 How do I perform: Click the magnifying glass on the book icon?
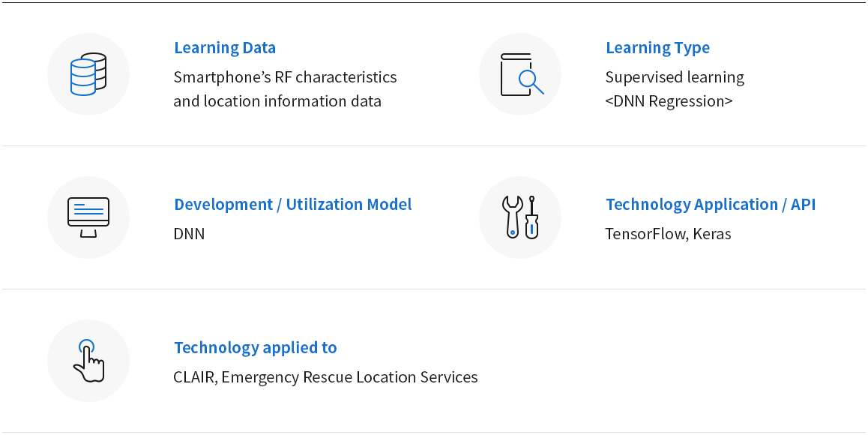click(531, 83)
